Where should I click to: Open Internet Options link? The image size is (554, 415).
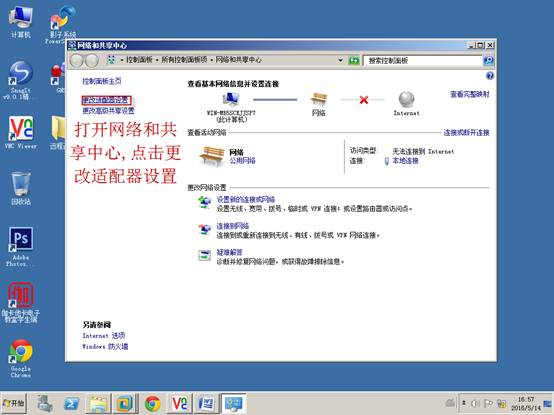(104, 336)
